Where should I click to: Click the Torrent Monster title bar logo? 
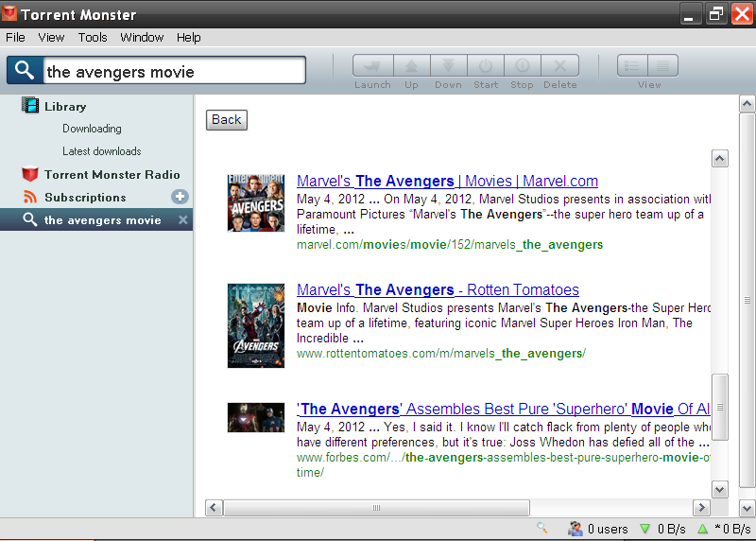coord(9,13)
